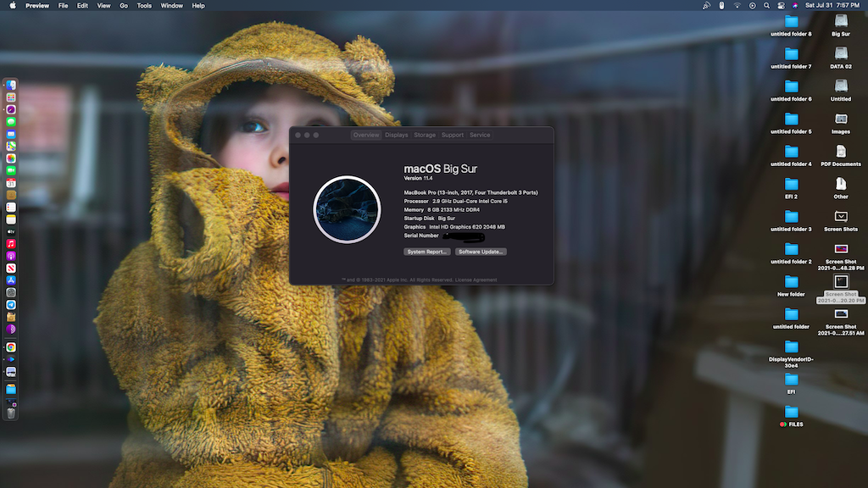This screenshot has width=868, height=488.
Task: Activate Siri from the menu bar
Action: pyautogui.click(x=795, y=6)
